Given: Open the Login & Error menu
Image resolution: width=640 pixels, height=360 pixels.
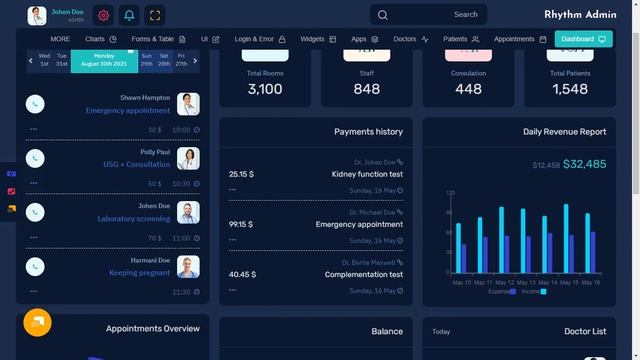Looking at the screenshot, I should coord(260,39).
